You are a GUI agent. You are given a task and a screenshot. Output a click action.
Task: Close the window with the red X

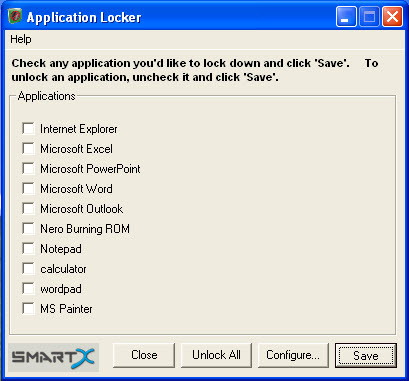(392, 17)
